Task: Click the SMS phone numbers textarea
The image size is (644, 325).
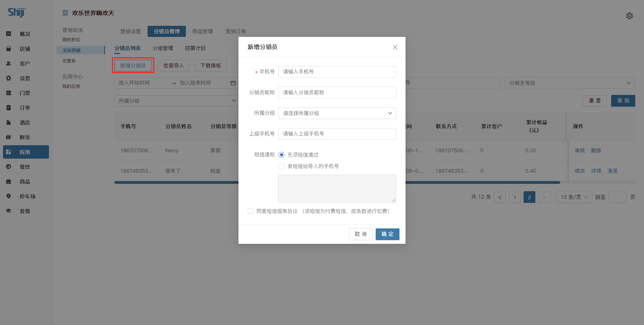Action: [337, 188]
